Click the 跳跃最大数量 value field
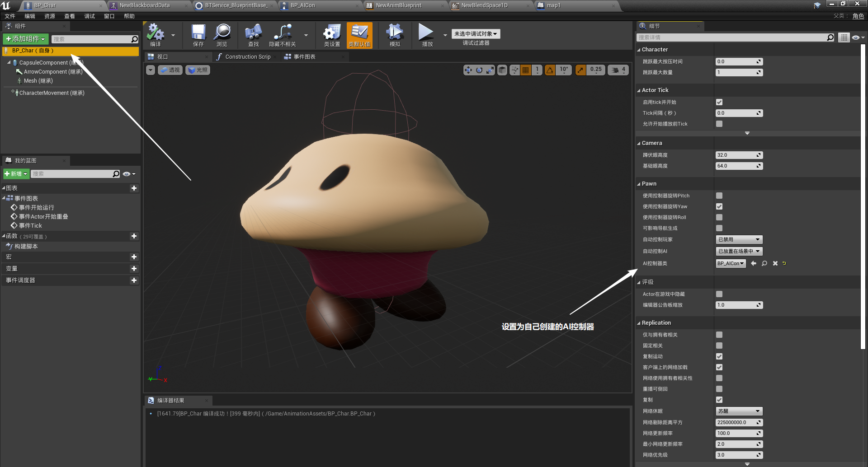Image resolution: width=868 pixels, height=467 pixels. tap(739, 72)
